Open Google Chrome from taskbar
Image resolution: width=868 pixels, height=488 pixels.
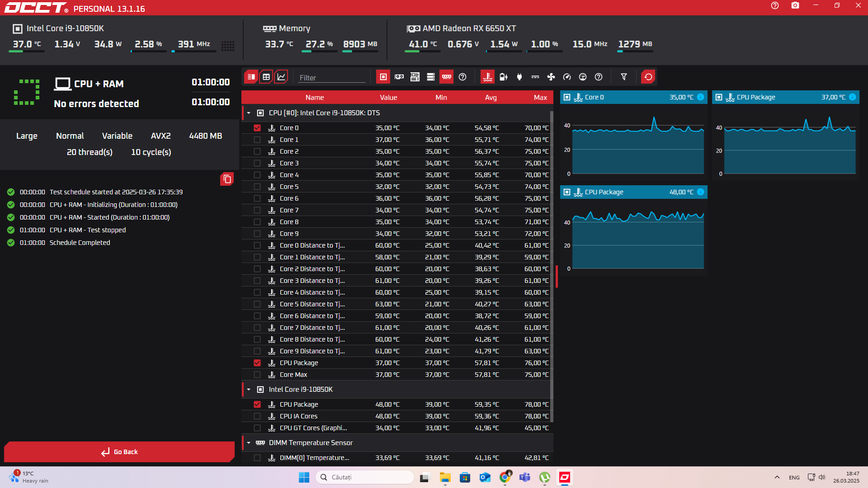505,477
